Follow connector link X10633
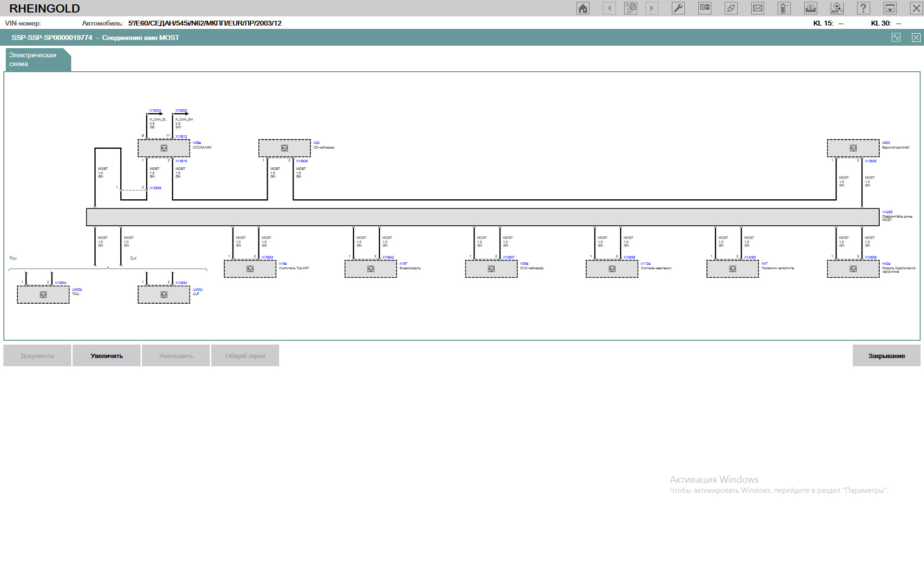 (x=267, y=257)
